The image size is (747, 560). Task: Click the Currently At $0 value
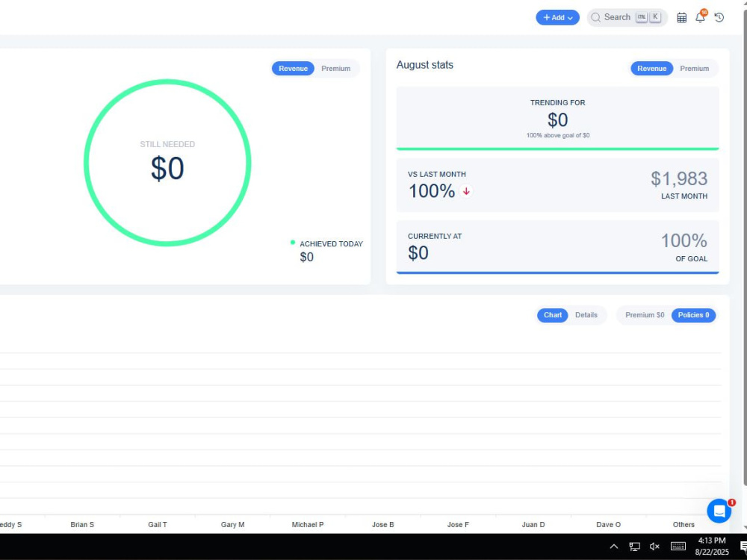coord(418,253)
